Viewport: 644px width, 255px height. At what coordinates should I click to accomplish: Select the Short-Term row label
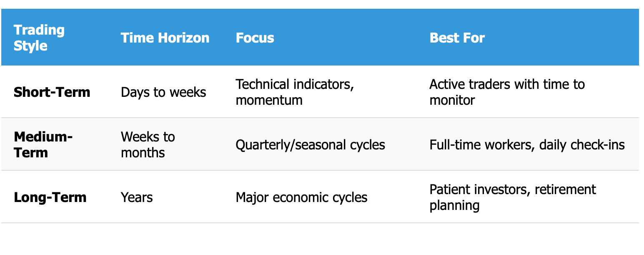52,92
